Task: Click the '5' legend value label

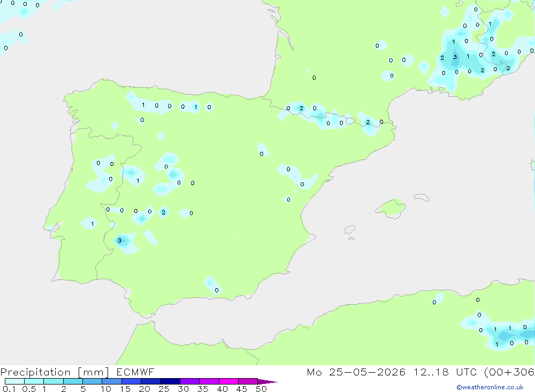Action: pyautogui.click(x=83, y=389)
